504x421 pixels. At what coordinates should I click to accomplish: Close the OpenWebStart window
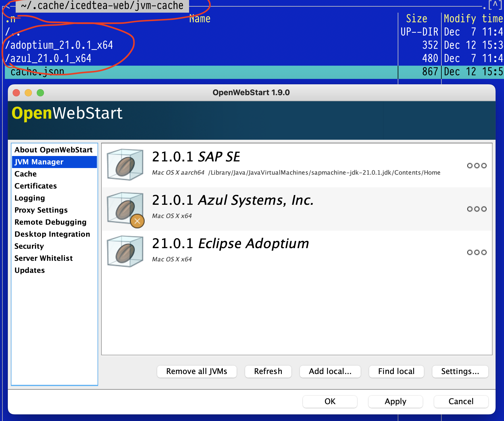16,93
